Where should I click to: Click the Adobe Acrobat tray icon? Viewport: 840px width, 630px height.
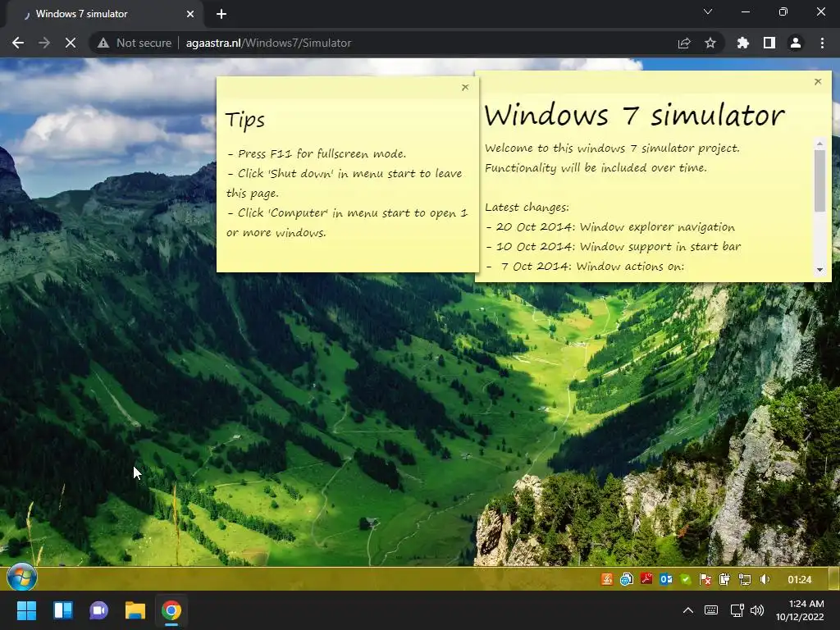pos(646,579)
